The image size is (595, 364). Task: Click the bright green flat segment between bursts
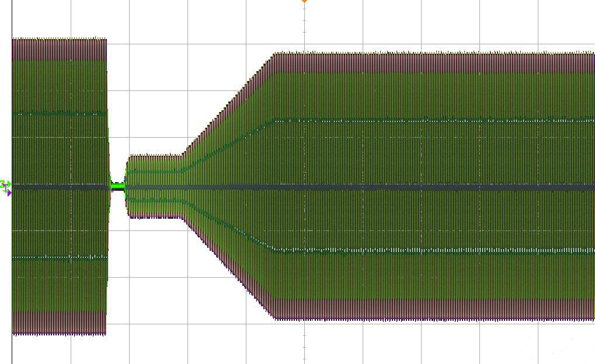tap(118, 187)
